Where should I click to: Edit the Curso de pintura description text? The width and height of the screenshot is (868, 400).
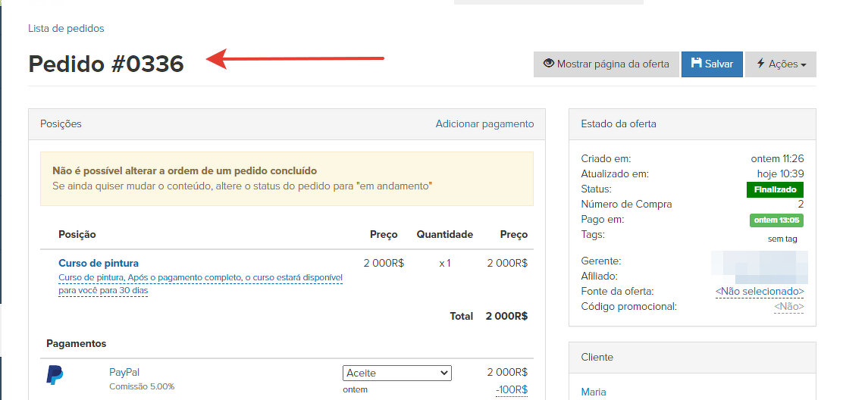tap(200, 284)
